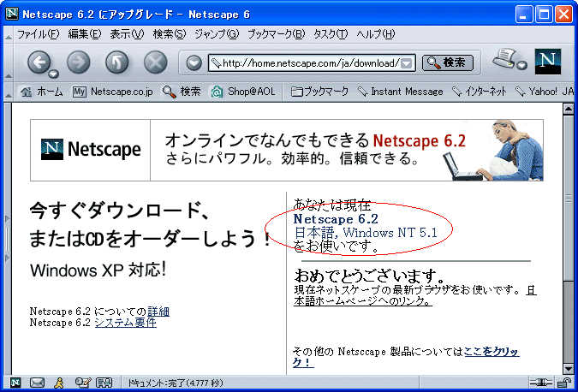This screenshot has height=392, width=578.
Task: Click the page scrollbar down arrow
Action: [568, 368]
